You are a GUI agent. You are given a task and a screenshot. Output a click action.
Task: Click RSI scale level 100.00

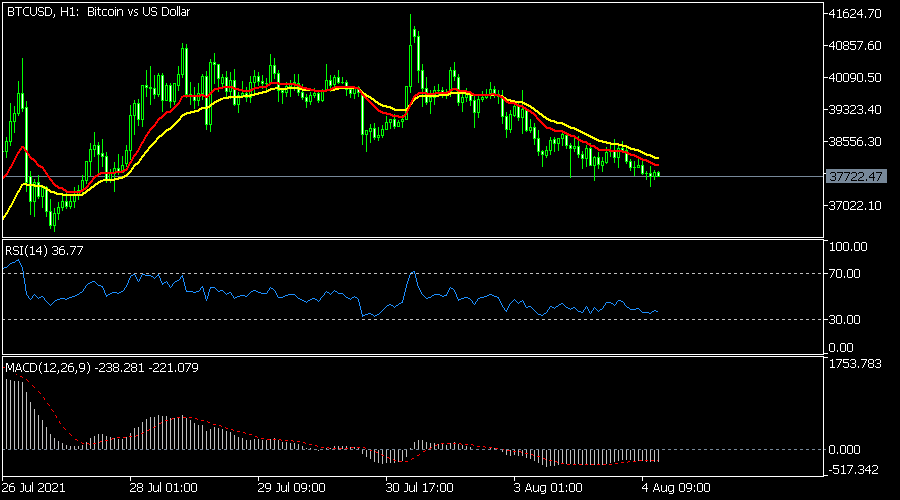click(848, 247)
